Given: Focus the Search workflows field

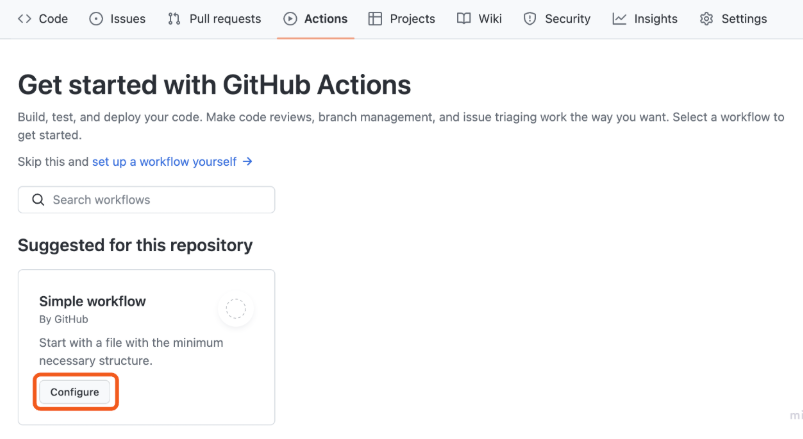Looking at the screenshot, I should tap(146, 200).
